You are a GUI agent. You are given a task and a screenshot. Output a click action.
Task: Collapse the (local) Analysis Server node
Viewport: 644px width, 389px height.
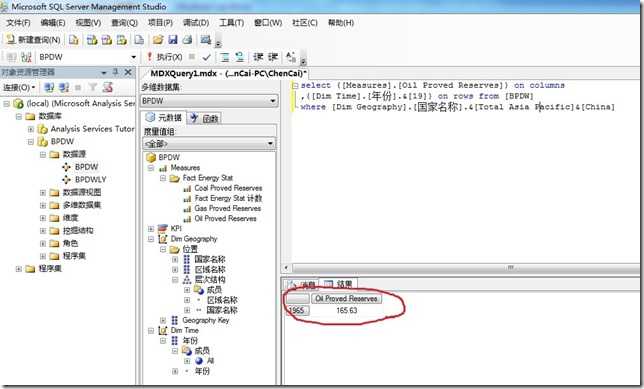pyautogui.click(x=7, y=104)
